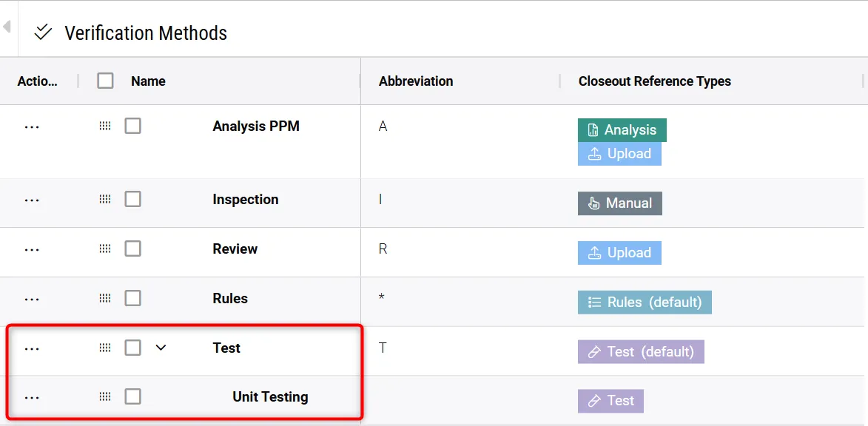Click the Rules row drag handle
The width and height of the screenshot is (868, 426).
105,299
